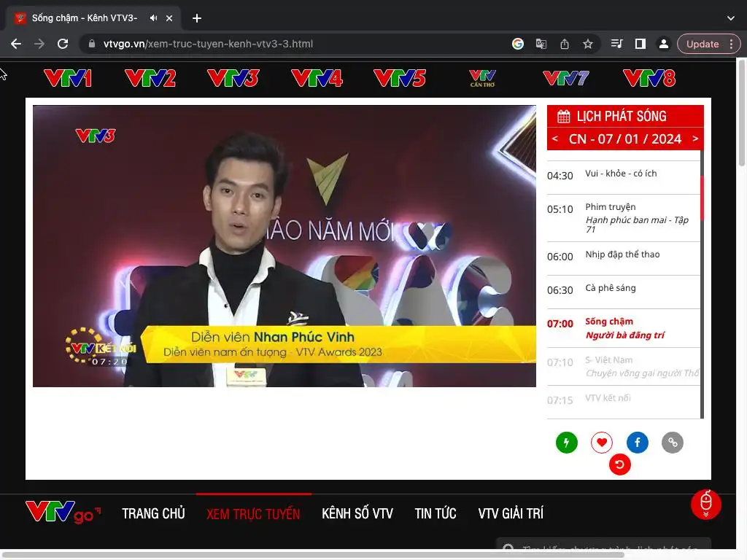Switch to the VTV2 channel logo
The width and height of the screenshot is (747, 560).
150,78
